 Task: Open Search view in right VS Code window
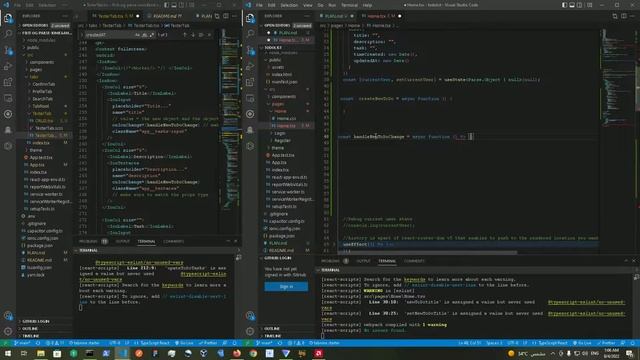[x=250, y=34]
